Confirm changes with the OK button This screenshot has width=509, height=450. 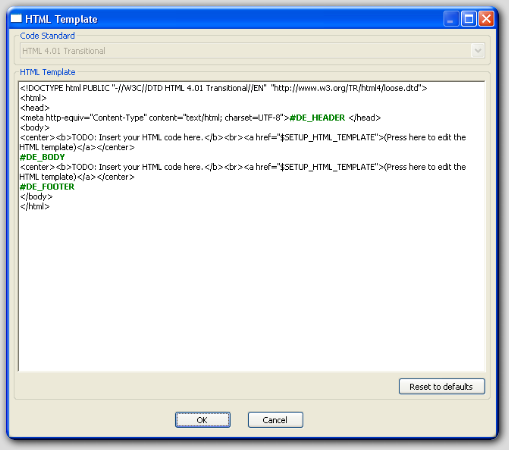203,420
